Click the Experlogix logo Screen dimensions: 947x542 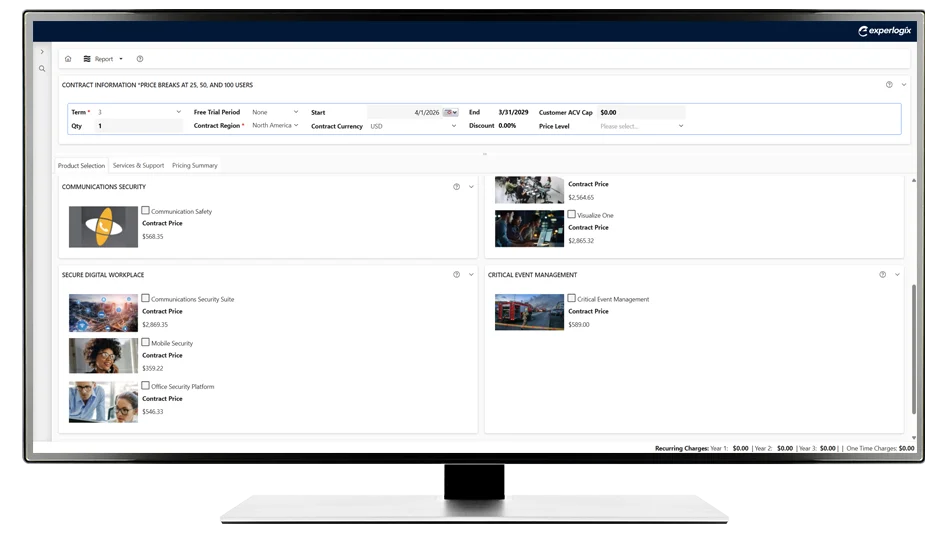click(x=884, y=31)
